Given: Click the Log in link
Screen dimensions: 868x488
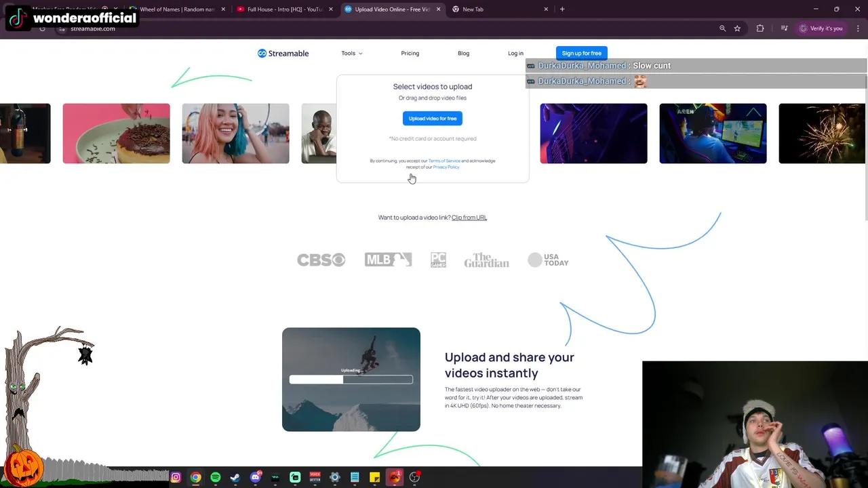Looking at the screenshot, I should pos(515,53).
